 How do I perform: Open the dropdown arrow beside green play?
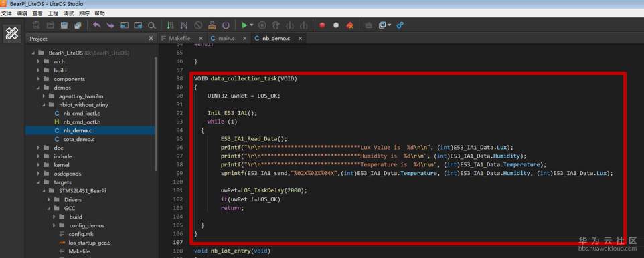(251, 25)
